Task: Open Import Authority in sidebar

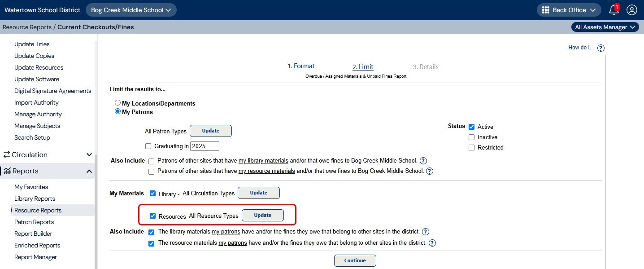Action: pos(36,102)
